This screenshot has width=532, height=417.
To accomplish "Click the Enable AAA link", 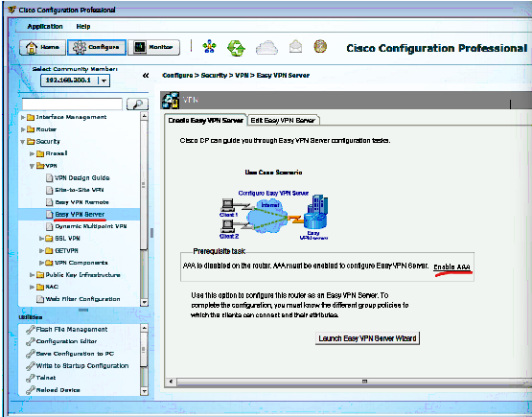I will pos(451,267).
